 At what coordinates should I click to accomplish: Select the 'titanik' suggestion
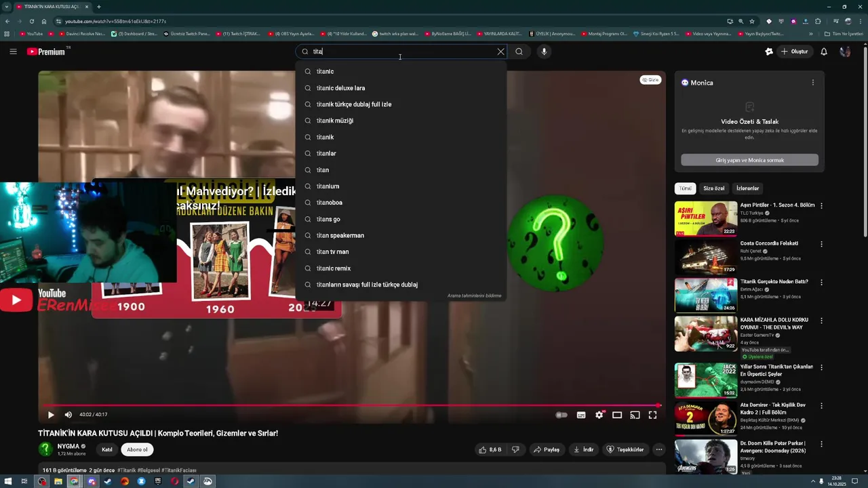(401, 137)
